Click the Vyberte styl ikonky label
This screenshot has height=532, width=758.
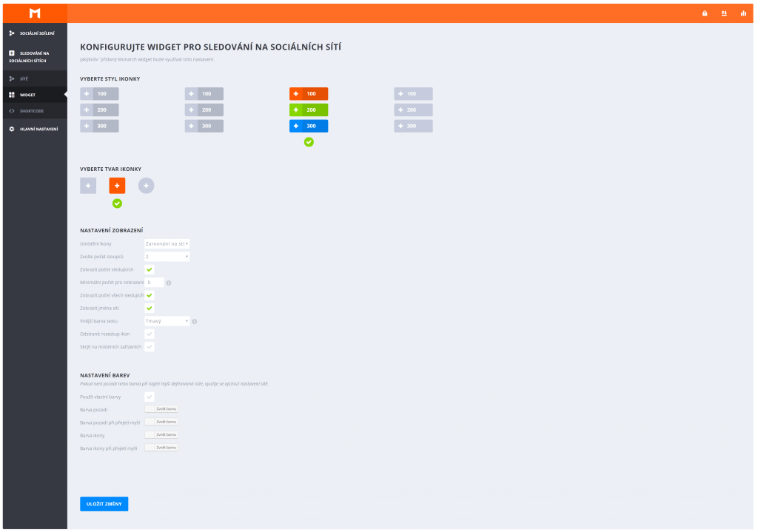[110, 78]
